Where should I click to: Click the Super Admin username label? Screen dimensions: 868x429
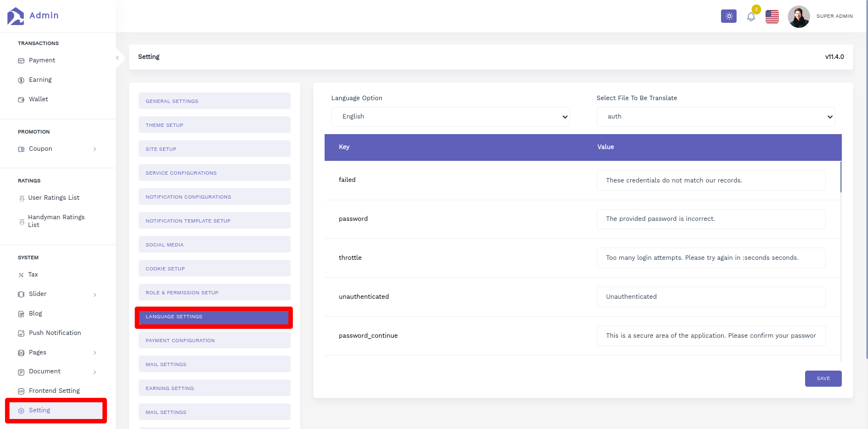pyautogui.click(x=835, y=16)
